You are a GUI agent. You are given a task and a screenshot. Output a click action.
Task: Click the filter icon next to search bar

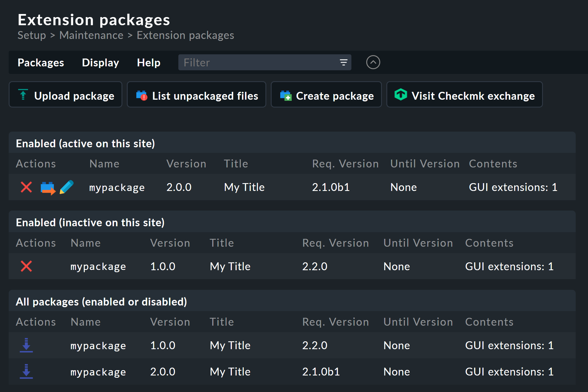pos(344,62)
